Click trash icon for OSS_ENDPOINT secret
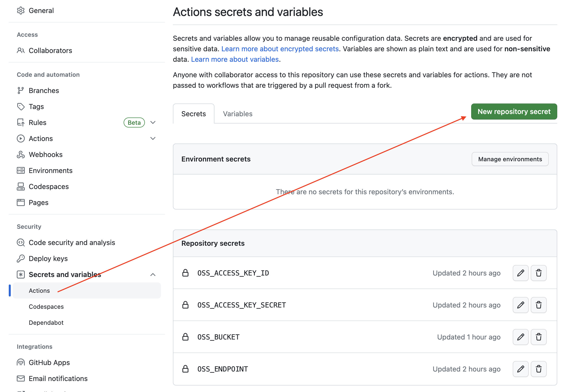Viewport: 564px width, 392px height. [538, 369]
